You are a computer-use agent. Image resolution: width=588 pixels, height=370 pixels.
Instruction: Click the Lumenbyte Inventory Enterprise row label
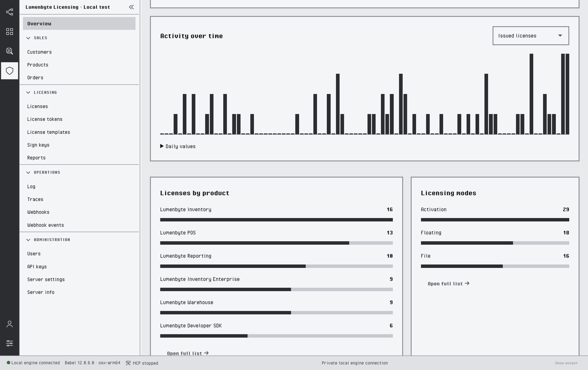tap(200, 279)
